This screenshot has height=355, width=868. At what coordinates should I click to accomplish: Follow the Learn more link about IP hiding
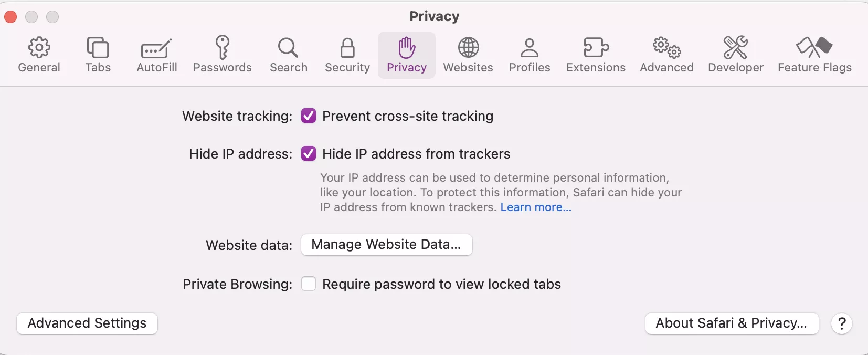tap(535, 207)
